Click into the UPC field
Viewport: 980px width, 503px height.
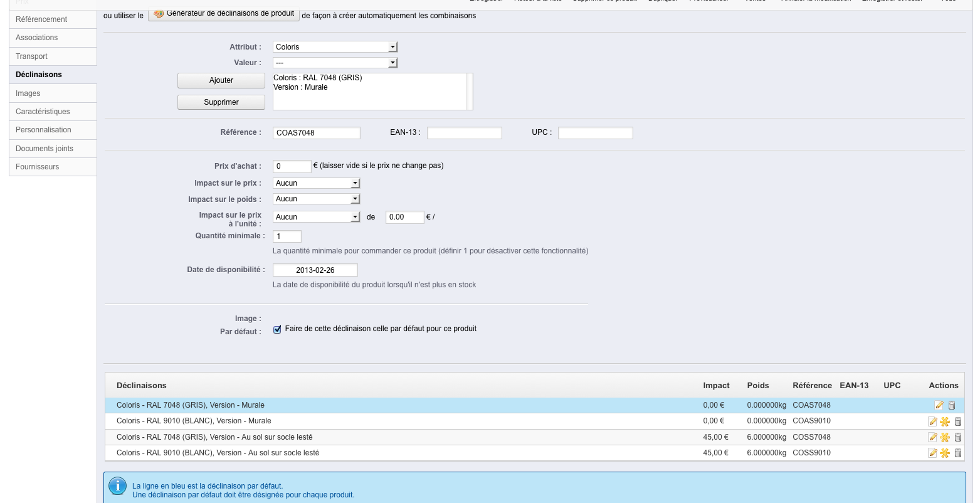[596, 133]
